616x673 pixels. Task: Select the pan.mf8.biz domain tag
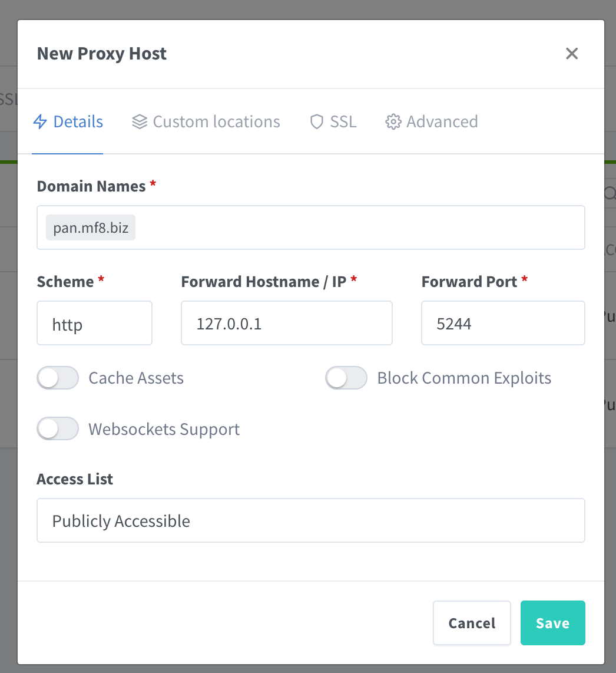91,227
